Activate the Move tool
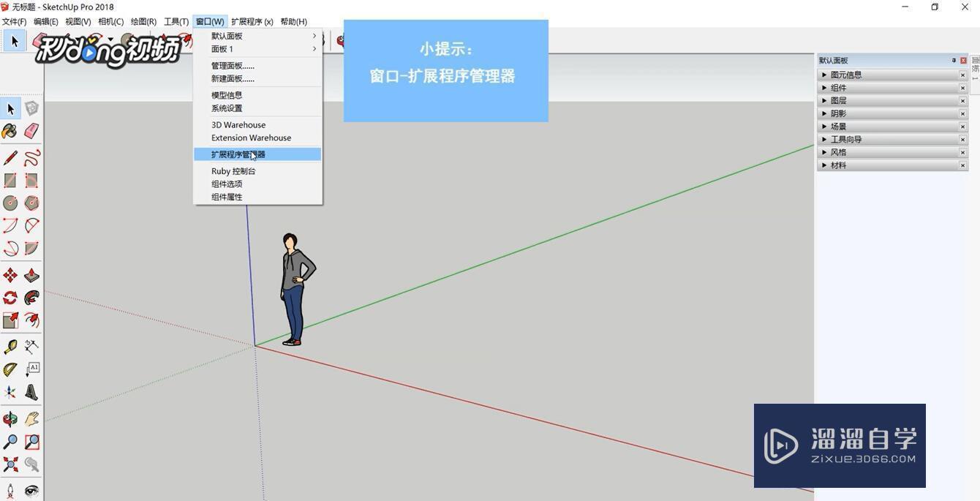Image resolution: width=980 pixels, height=501 pixels. [x=10, y=275]
